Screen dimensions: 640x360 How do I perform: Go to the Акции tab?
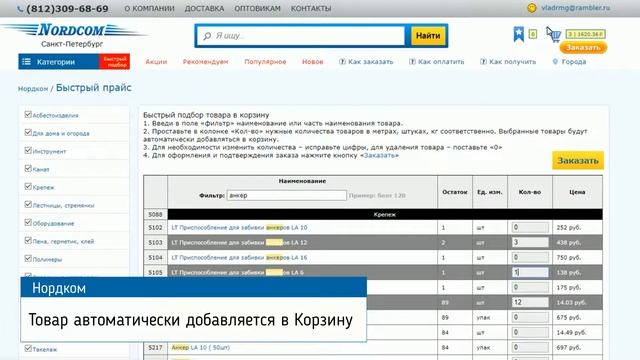pos(156,62)
